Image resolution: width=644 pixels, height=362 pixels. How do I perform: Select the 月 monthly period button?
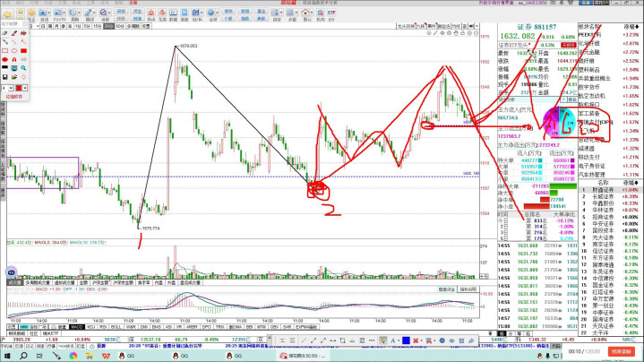(56, 26)
